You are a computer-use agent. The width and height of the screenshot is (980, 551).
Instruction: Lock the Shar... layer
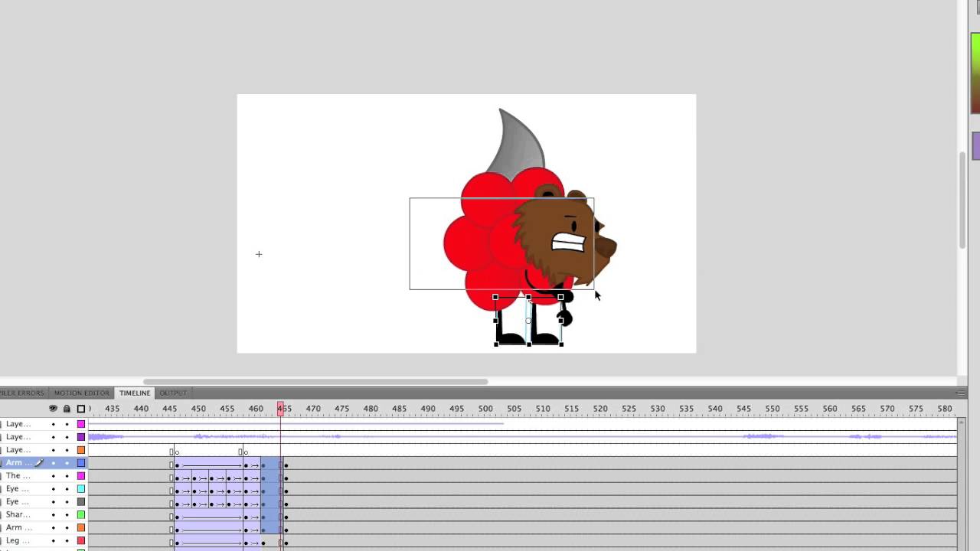[x=67, y=515]
